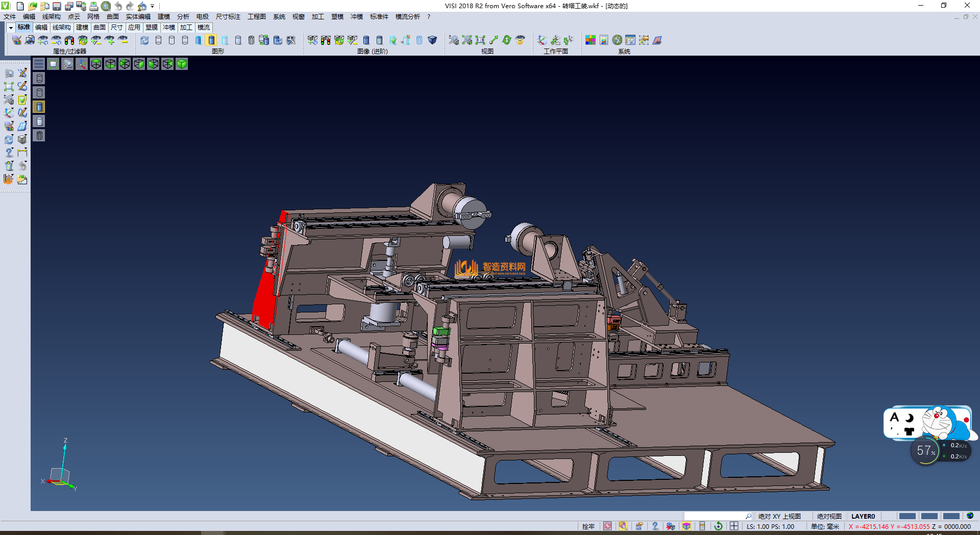Image resolution: width=980 pixels, height=535 pixels.
Task: Toggle the highlighted cube icon in status bar
Action: (x=687, y=526)
